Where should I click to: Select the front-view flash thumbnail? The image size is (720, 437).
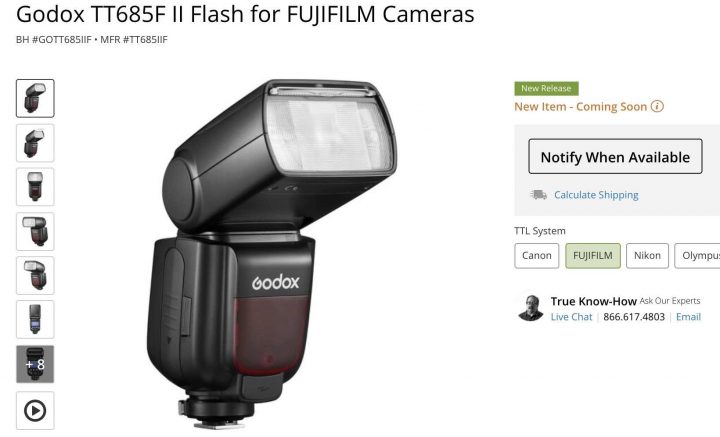coord(35,187)
